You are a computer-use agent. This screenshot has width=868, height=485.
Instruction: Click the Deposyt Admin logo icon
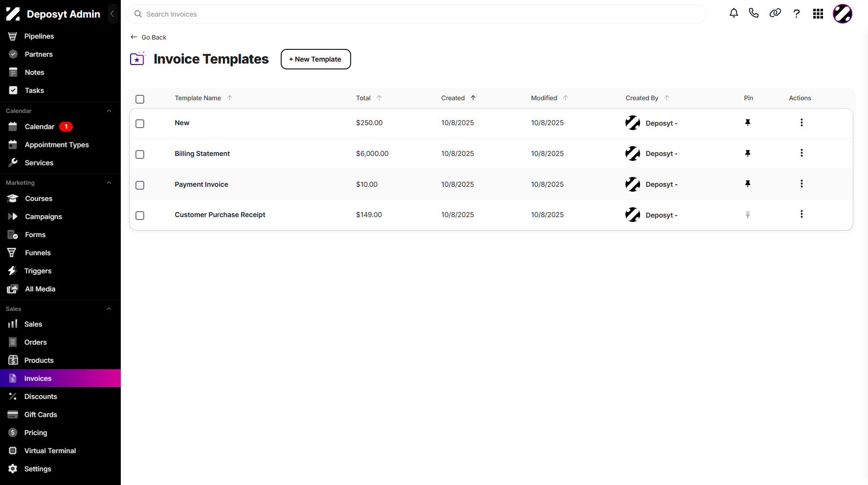tap(13, 14)
